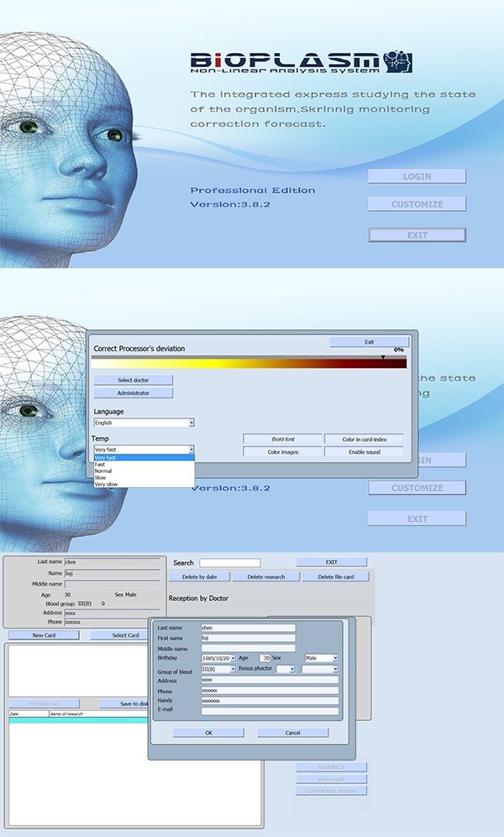Click EXIT next to the Search field

point(332,562)
